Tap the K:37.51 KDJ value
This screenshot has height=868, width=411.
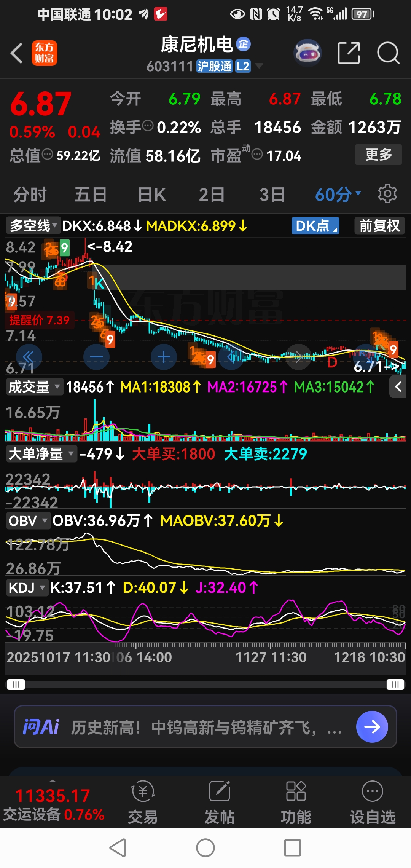(x=83, y=587)
